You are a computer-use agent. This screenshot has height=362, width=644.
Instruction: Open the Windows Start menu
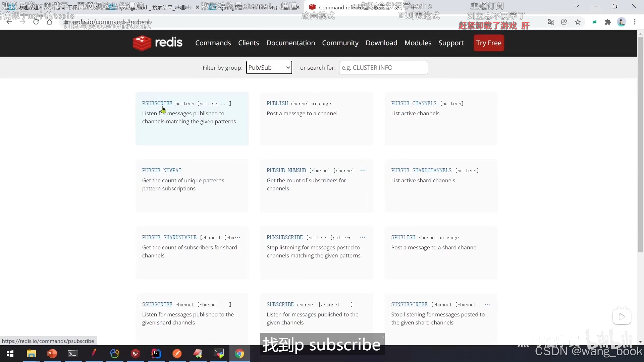tap(10, 354)
